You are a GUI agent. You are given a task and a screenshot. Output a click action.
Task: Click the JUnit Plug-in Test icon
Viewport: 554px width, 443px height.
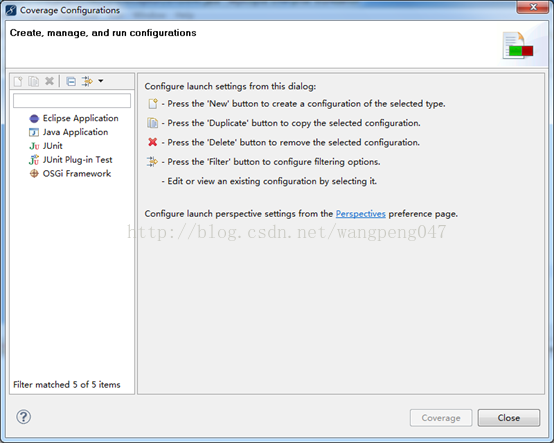[x=34, y=160]
